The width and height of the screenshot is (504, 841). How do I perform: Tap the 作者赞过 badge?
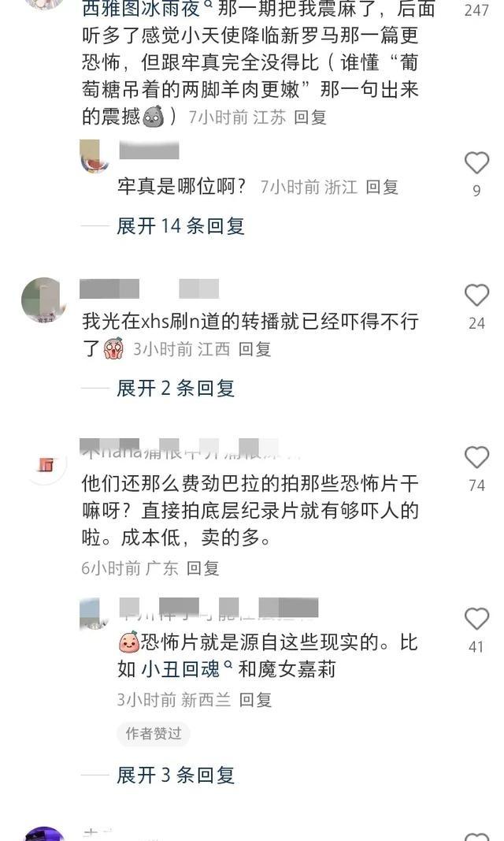click(x=154, y=733)
